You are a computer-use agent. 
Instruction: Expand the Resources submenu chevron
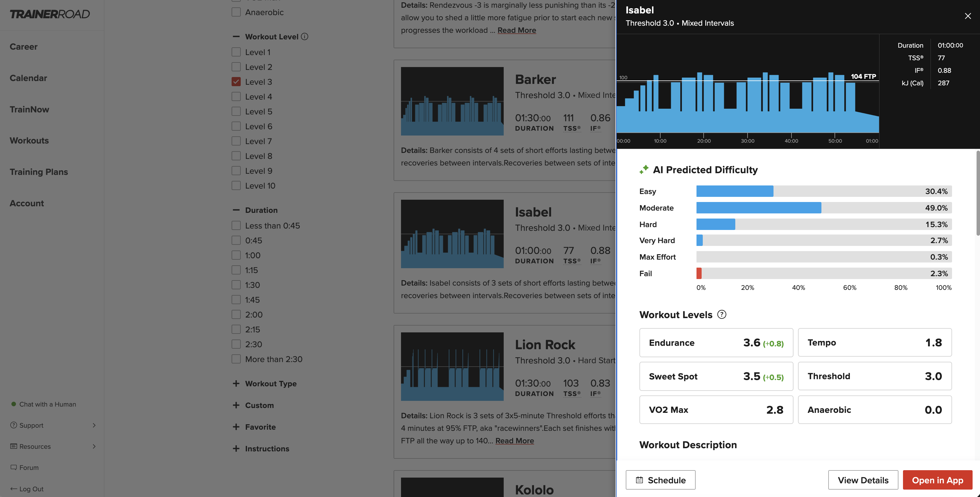pyautogui.click(x=94, y=446)
